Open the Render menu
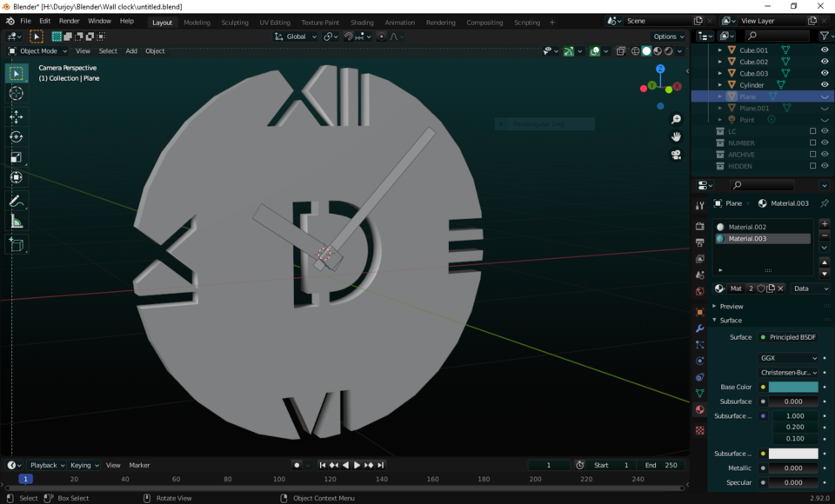This screenshot has width=835, height=504. 69,20
